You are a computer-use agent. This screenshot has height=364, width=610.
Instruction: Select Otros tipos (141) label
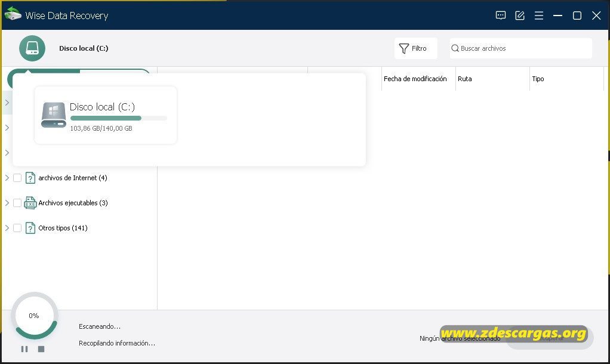click(63, 228)
